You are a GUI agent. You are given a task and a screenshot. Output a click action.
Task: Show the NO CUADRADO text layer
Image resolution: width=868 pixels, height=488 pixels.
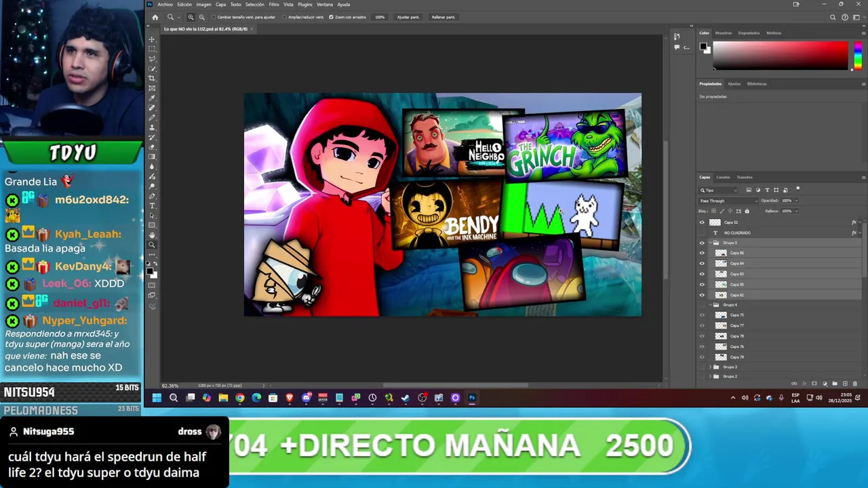click(702, 232)
